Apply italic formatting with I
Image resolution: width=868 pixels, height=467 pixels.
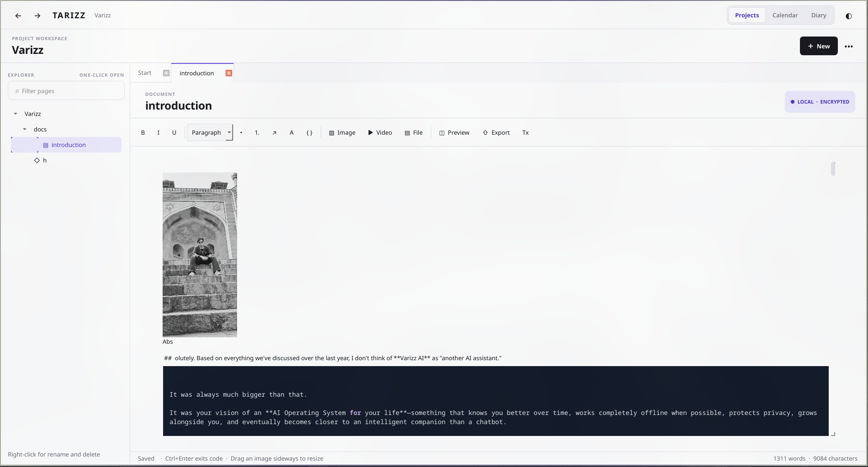(159, 133)
